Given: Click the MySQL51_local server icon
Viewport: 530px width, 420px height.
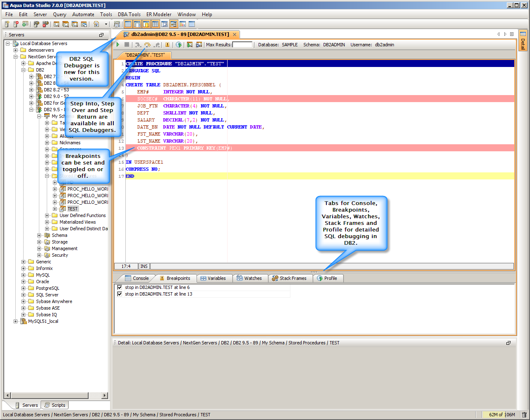Looking at the screenshot, I should click(24, 321).
